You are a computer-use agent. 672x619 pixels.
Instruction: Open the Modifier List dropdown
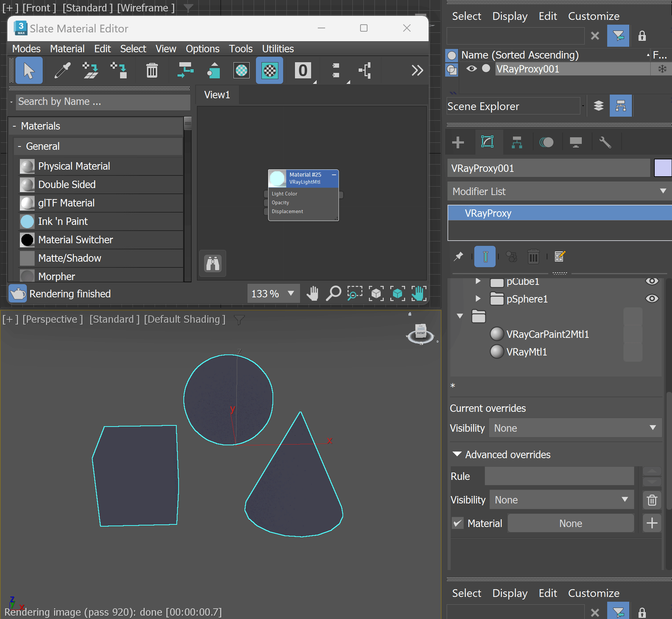pyautogui.click(x=663, y=191)
